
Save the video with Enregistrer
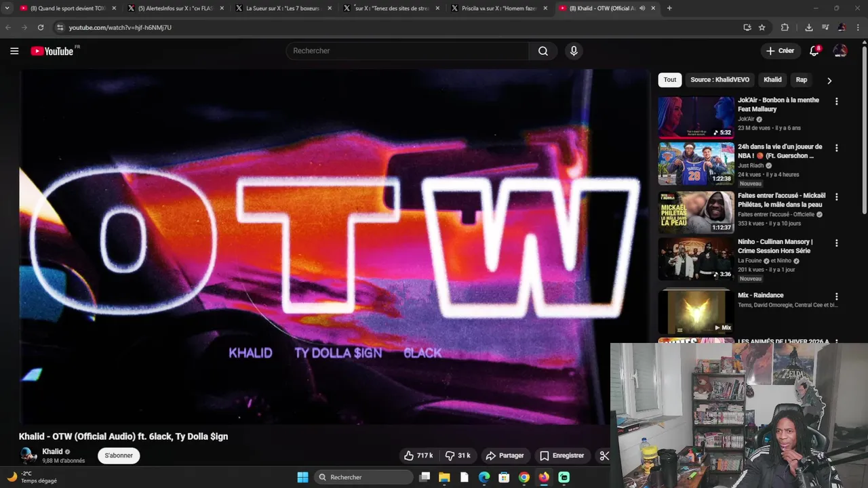(561, 455)
